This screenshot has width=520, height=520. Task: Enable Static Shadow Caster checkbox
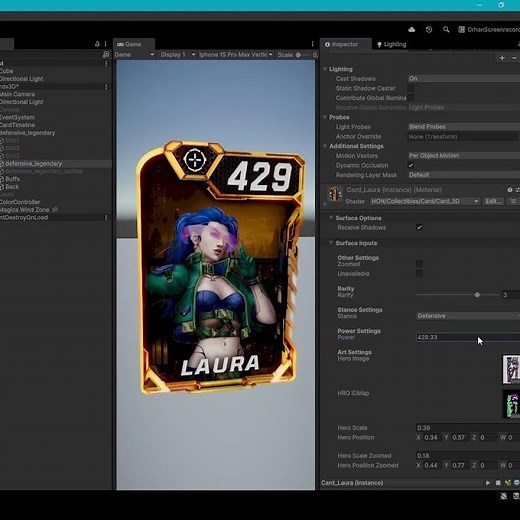411,88
